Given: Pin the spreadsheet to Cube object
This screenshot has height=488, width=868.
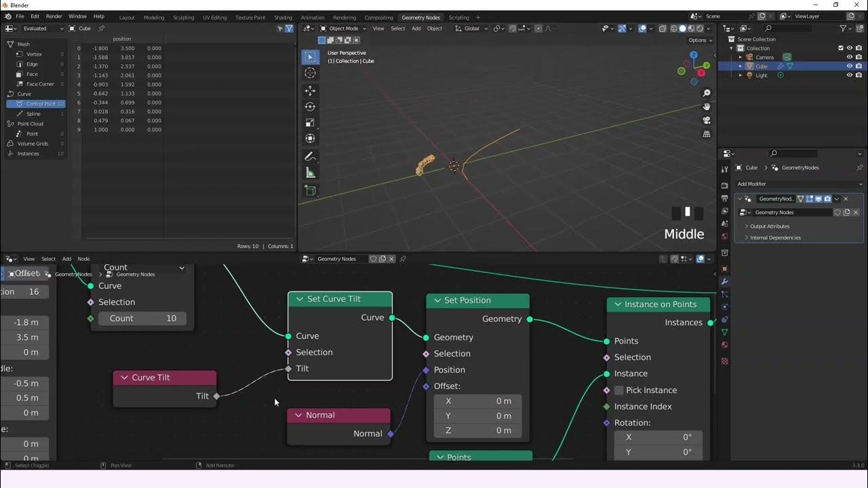Looking at the screenshot, I should (102, 28).
